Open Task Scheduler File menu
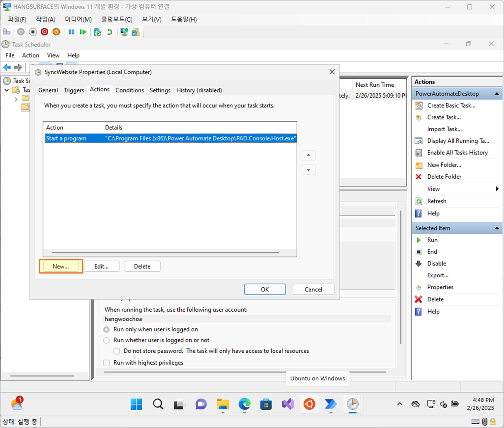 pyautogui.click(x=10, y=55)
